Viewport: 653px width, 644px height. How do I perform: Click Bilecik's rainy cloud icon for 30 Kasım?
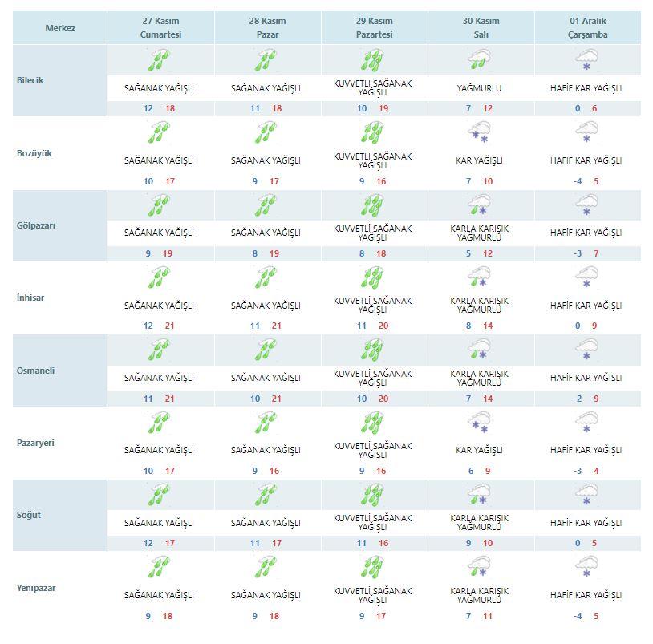coord(480,60)
